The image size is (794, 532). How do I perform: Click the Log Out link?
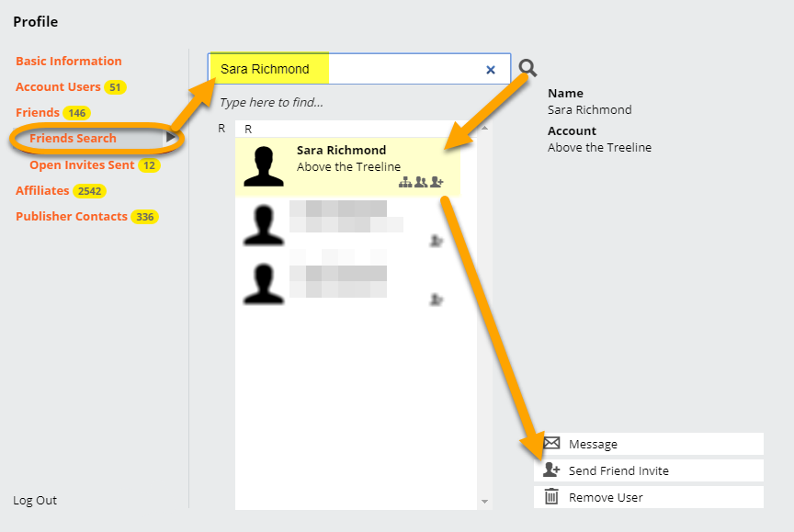35,501
